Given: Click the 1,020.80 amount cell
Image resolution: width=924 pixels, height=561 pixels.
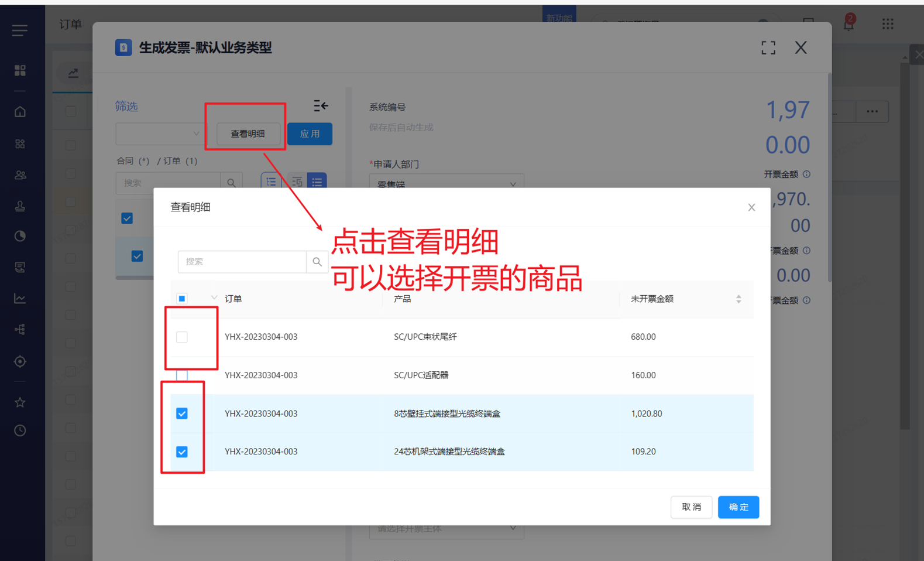Looking at the screenshot, I should click(x=647, y=413).
